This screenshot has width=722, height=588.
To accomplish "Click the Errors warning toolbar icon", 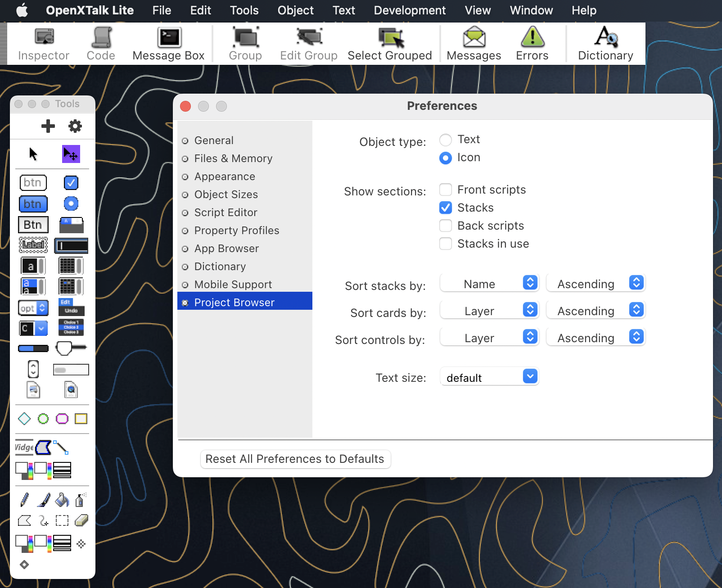I will coord(532,44).
